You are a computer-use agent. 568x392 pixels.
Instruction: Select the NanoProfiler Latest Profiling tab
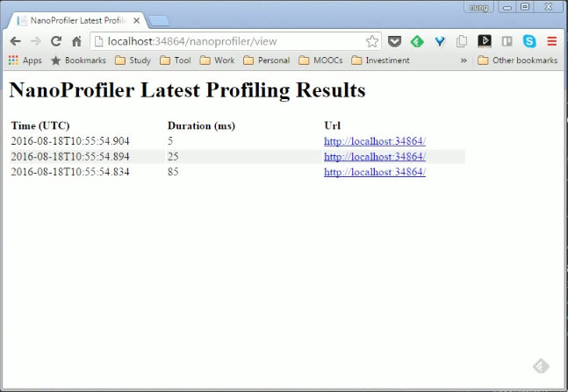click(x=77, y=21)
